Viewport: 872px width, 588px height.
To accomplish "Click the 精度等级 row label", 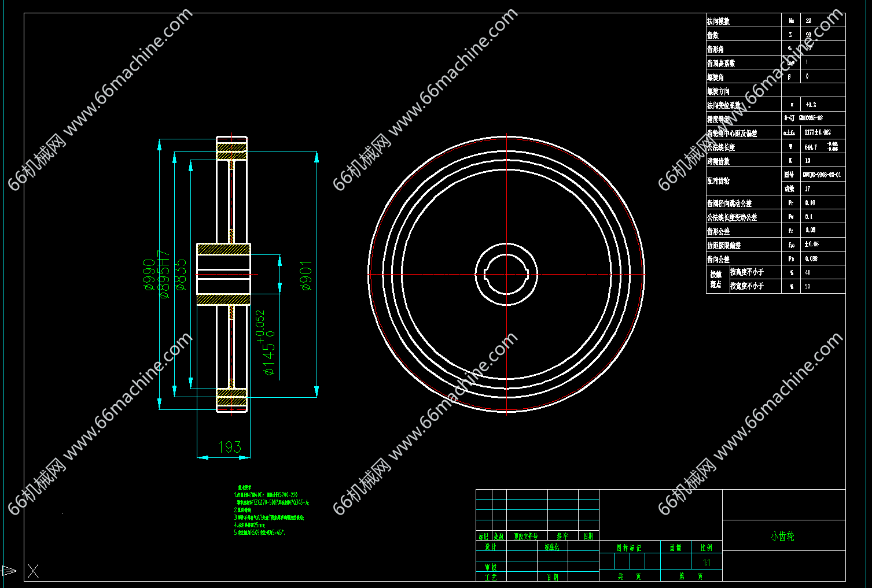I will 718,119.
